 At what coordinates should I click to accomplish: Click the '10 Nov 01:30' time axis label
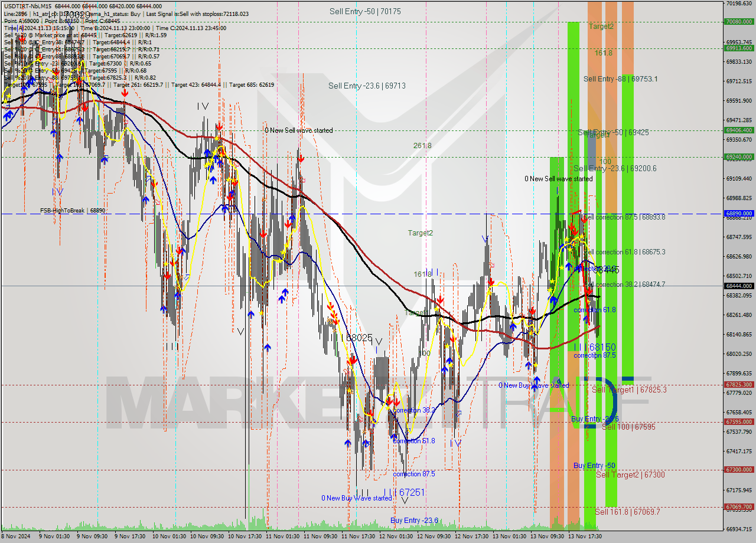tap(168, 537)
